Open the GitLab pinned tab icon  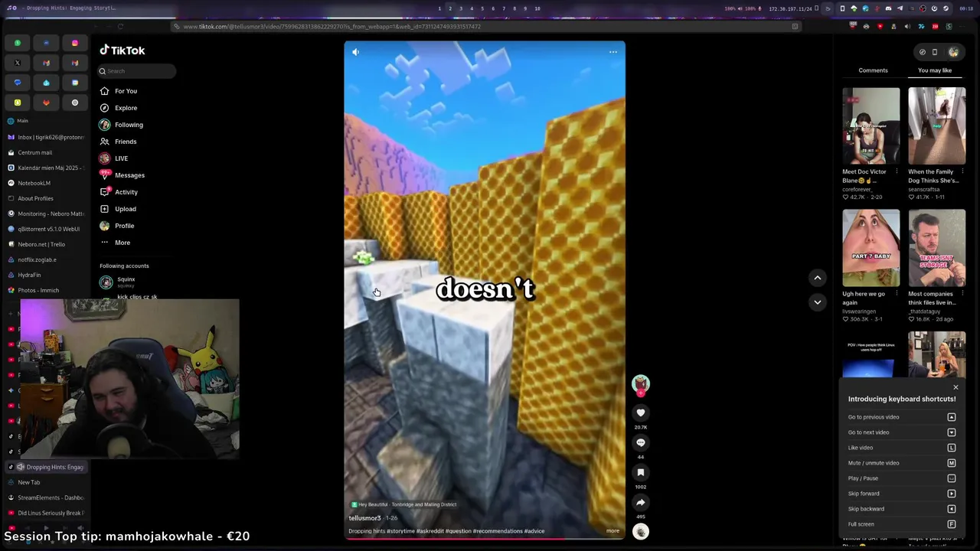pyautogui.click(x=46, y=103)
